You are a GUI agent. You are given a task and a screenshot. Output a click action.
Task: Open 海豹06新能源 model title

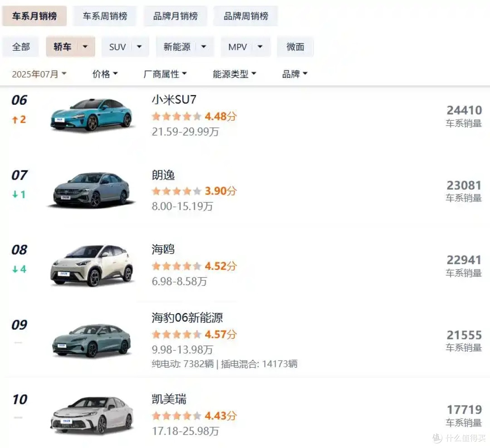(187, 318)
